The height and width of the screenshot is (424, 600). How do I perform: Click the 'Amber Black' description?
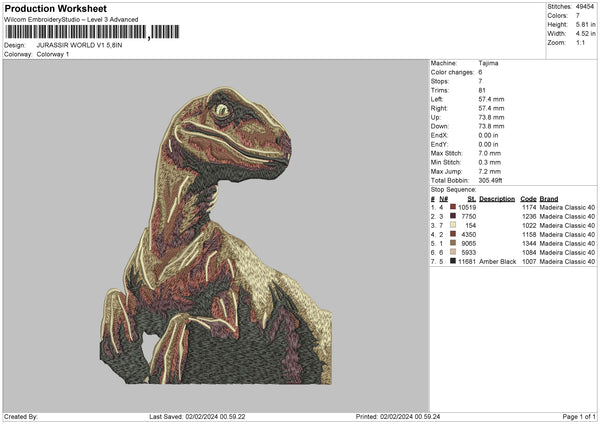coord(497,261)
